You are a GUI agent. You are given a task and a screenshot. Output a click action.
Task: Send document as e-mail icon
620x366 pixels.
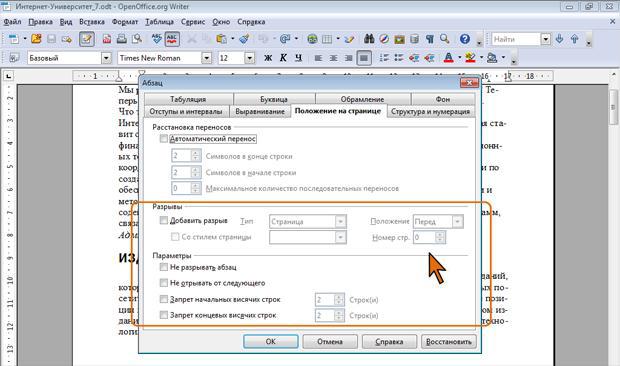66,39
